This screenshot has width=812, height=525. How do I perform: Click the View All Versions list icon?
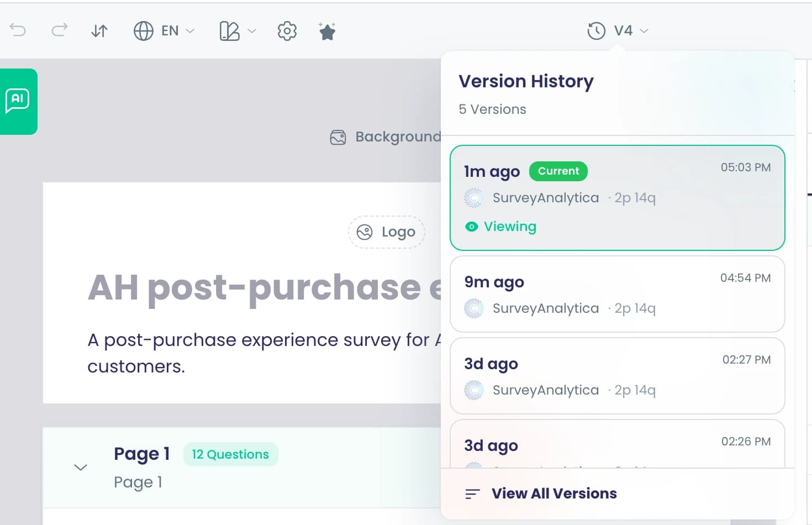coord(473,494)
